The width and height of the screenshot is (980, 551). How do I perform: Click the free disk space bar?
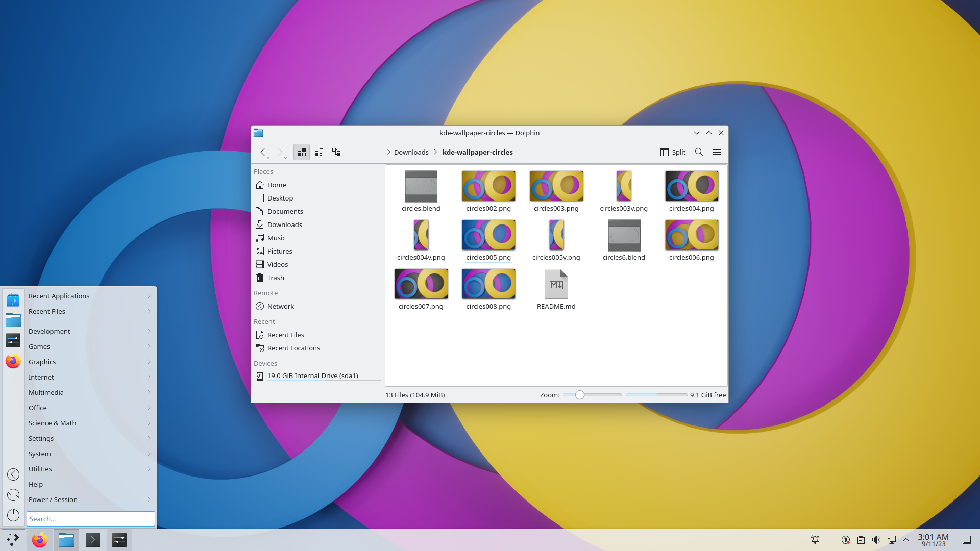(x=657, y=395)
